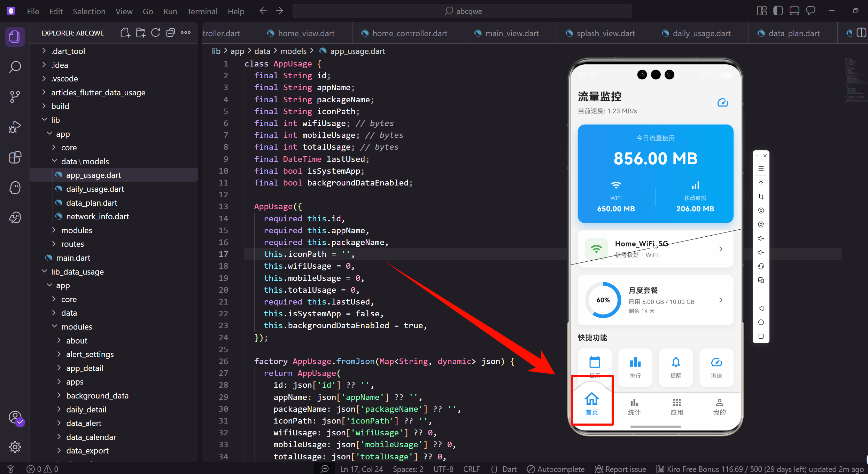The height and width of the screenshot is (474, 868).
Task: Tap the 排行 quick function button
Action: pyautogui.click(x=635, y=367)
